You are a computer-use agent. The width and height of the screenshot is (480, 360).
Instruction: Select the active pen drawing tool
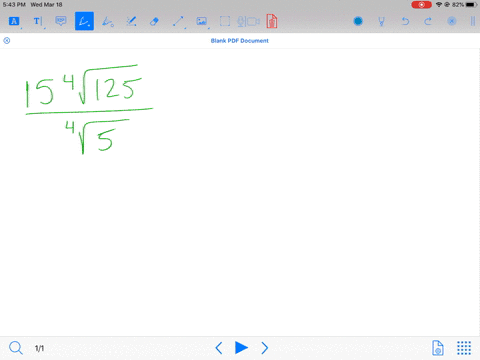(84, 21)
